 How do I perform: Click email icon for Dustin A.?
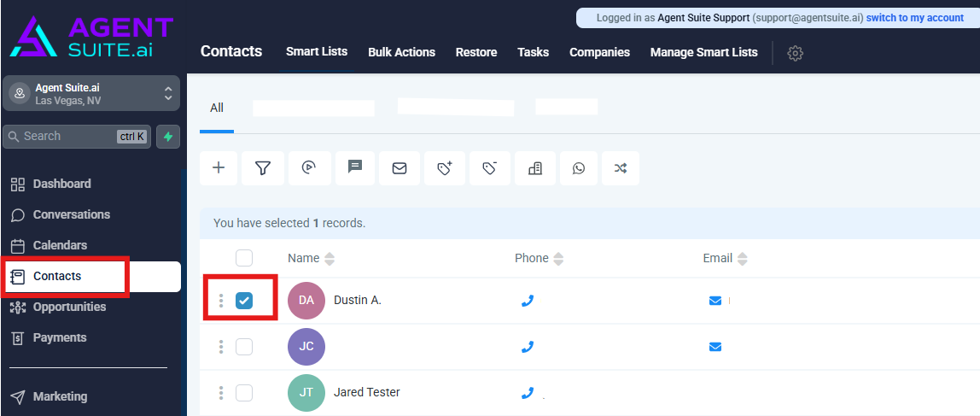[715, 301]
